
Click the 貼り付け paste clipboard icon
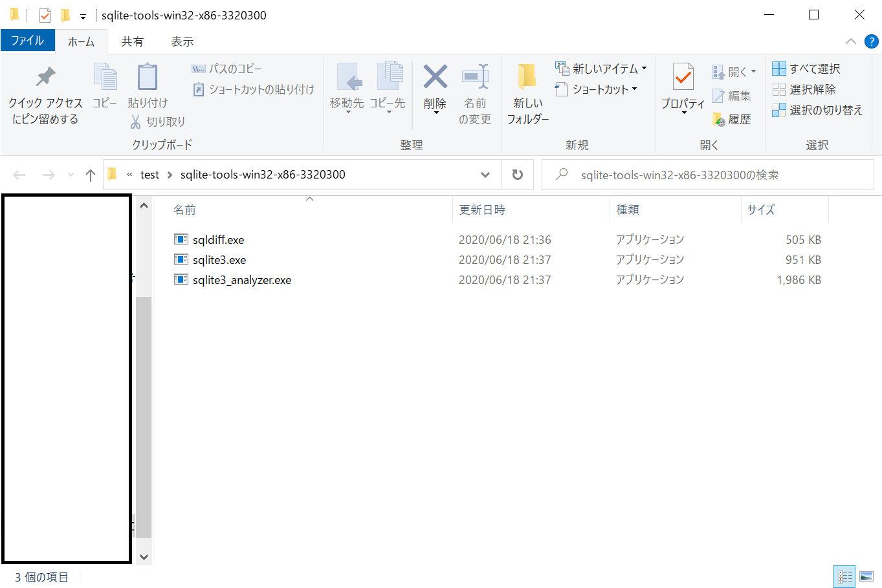point(148,77)
